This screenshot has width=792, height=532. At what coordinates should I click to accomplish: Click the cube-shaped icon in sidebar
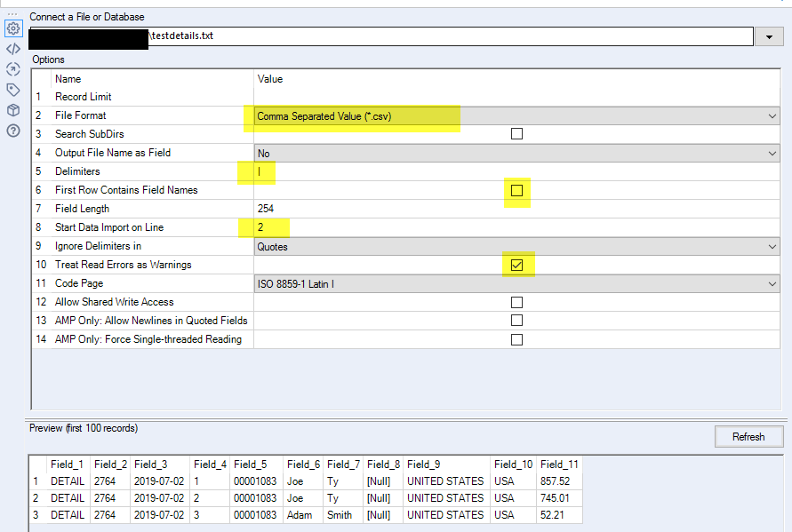13,110
